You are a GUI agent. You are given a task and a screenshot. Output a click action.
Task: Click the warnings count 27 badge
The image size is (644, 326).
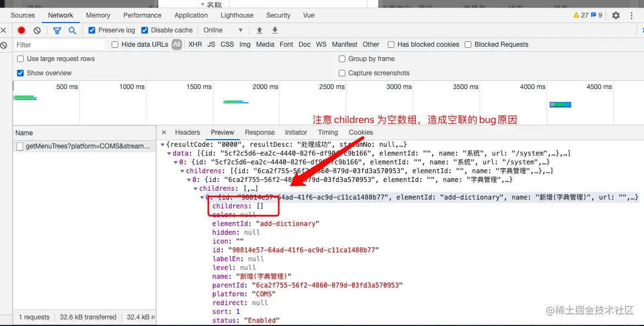click(581, 15)
